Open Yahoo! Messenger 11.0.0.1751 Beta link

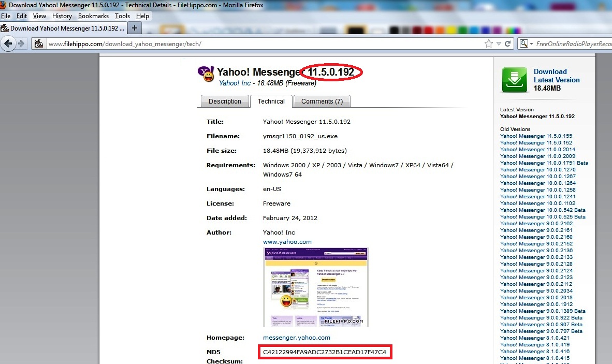[x=544, y=163]
